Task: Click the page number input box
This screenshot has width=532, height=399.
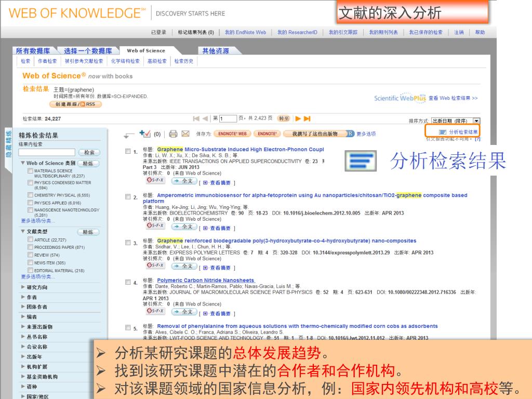Action: [228, 118]
